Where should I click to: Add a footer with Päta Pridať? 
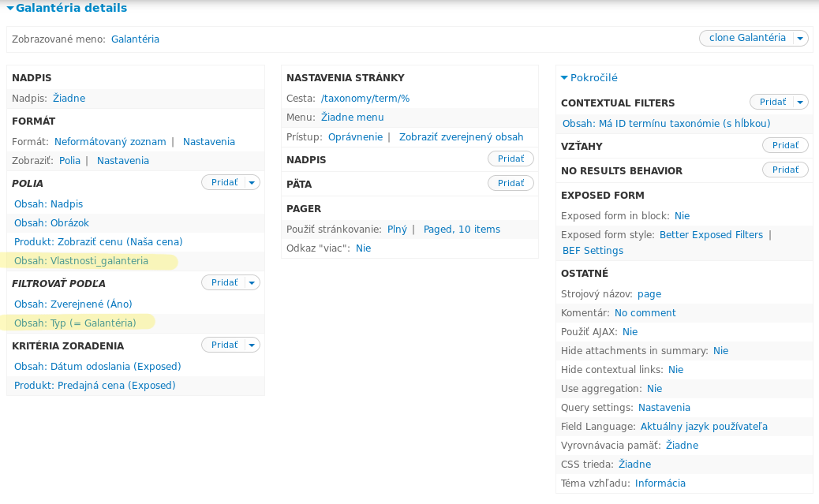coord(510,183)
